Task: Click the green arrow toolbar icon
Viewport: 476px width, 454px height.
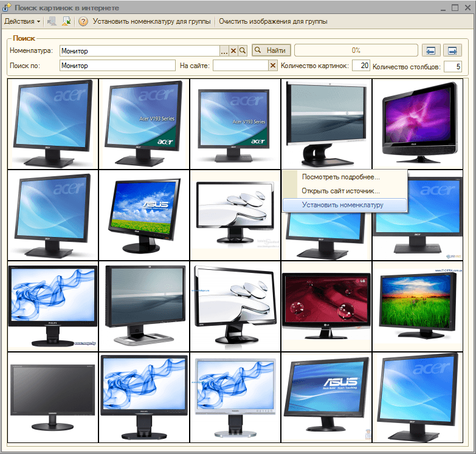Action: [67, 21]
